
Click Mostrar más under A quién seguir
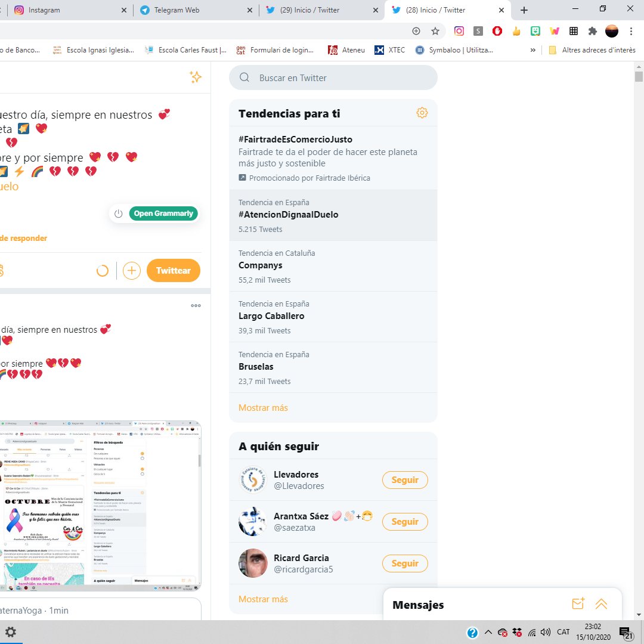264,599
